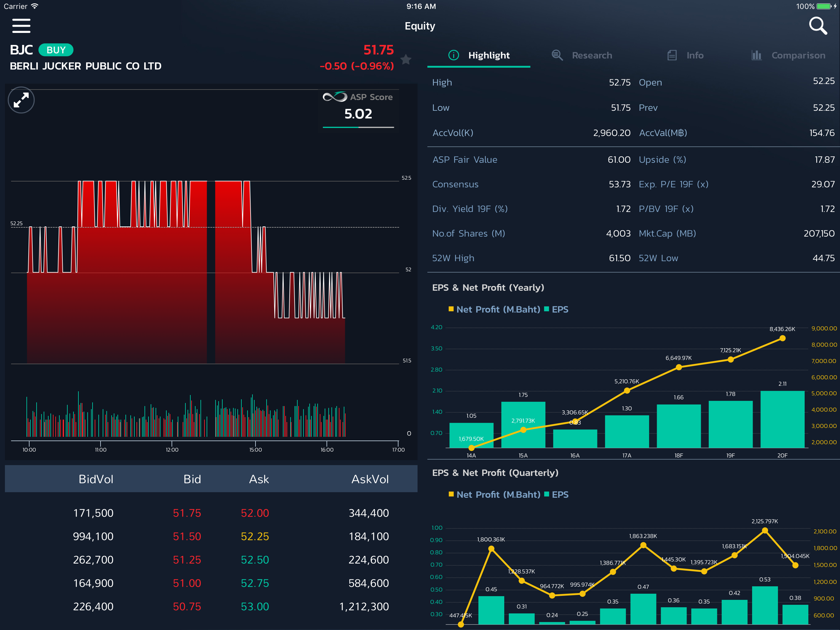The height and width of the screenshot is (630, 840).
Task: Tap the 53.00 ask price row
Action: (x=255, y=606)
